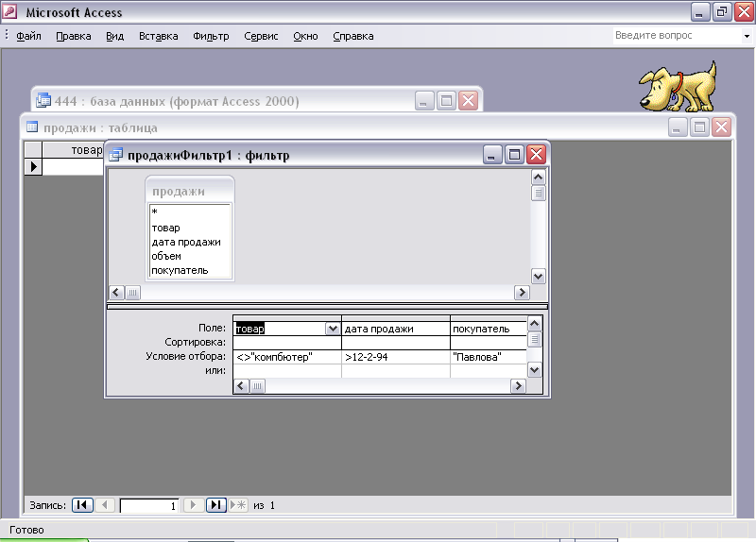756x542 pixels.
Task: Open the Файл menu
Action: [x=28, y=36]
